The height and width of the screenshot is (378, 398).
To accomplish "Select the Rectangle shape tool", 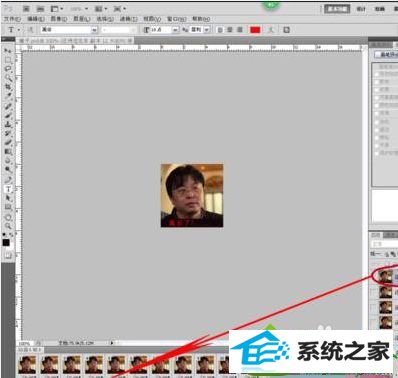I will [8, 207].
